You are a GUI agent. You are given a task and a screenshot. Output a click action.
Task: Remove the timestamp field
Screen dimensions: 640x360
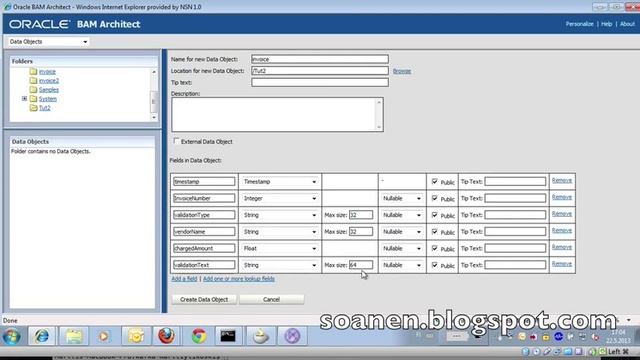[562, 180]
